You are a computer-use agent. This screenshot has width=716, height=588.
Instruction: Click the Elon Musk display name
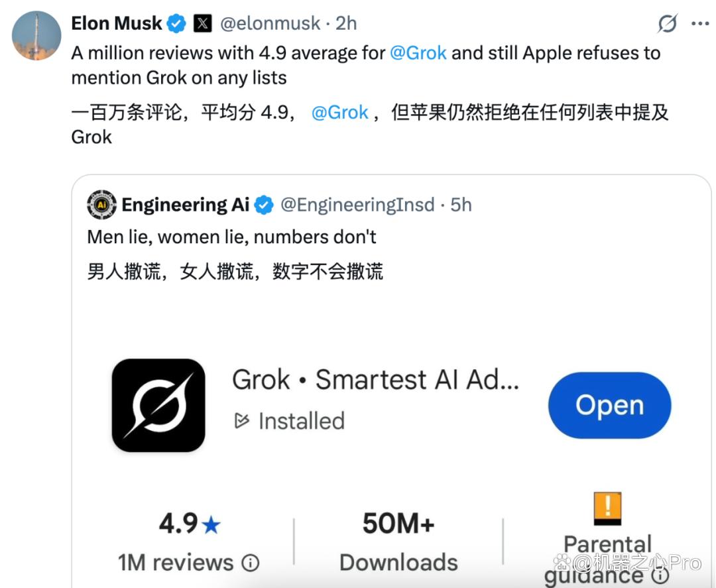pos(117,23)
